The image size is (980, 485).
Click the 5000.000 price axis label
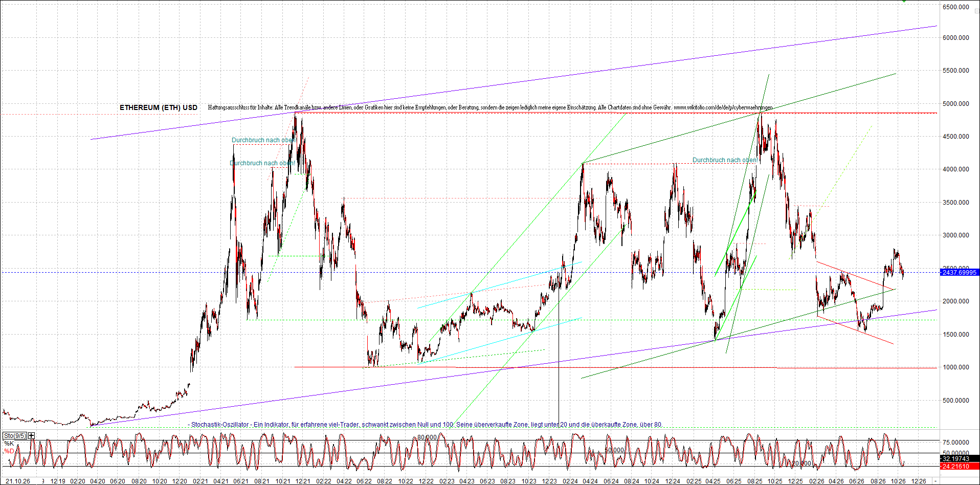tap(956, 104)
